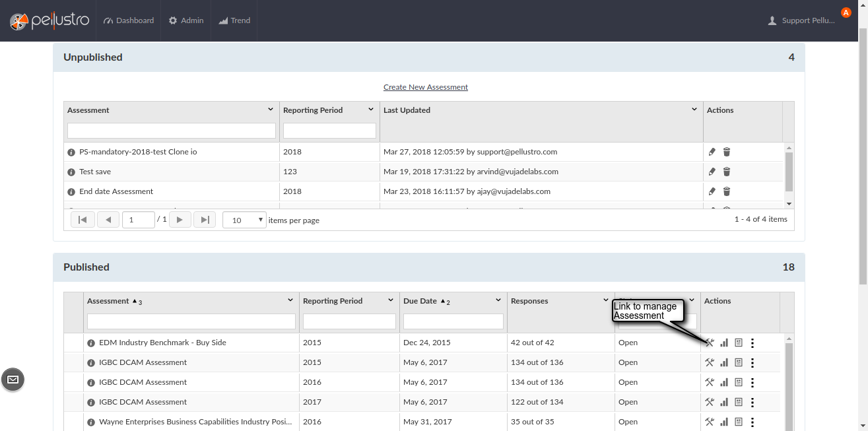
Task: Open report for 2016 IGBC DCAM Assessment
Action: [739, 382]
